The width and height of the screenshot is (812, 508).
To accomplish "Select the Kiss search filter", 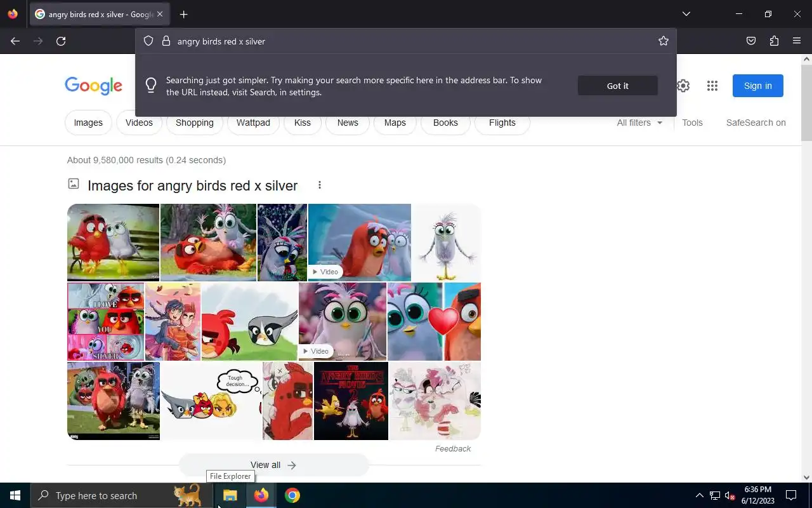I will point(303,123).
